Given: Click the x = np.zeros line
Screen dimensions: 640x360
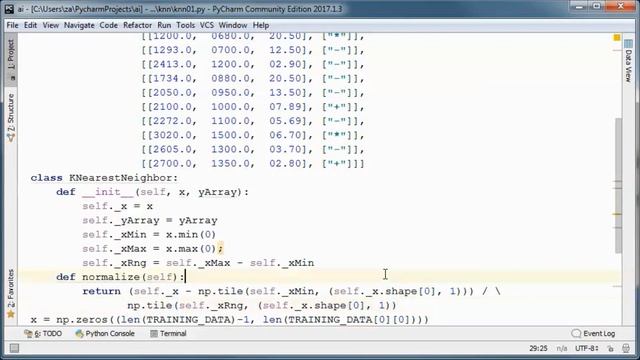Looking at the screenshot, I should coord(230,320).
